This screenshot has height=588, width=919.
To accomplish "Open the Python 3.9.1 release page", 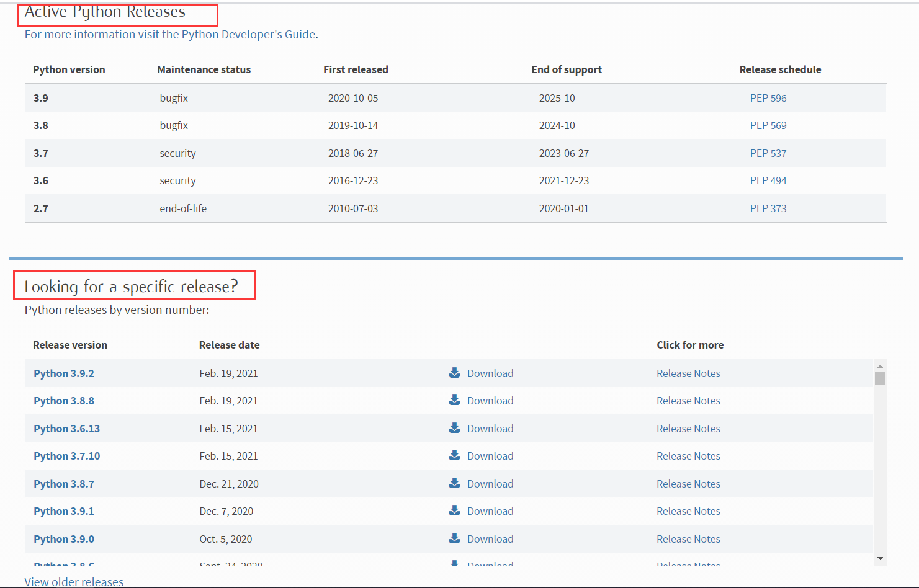I will pyautogui.click(x=64, y=511).
